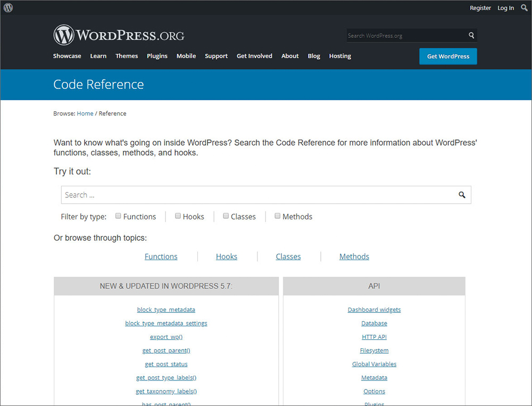Screen dimensions: 532x406
Task: Open the About navigation item
Action: (x=290, y=56)
